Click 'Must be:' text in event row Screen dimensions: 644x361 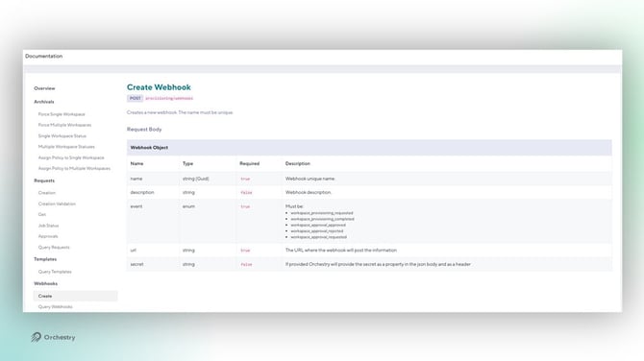[x=294, y=206]
